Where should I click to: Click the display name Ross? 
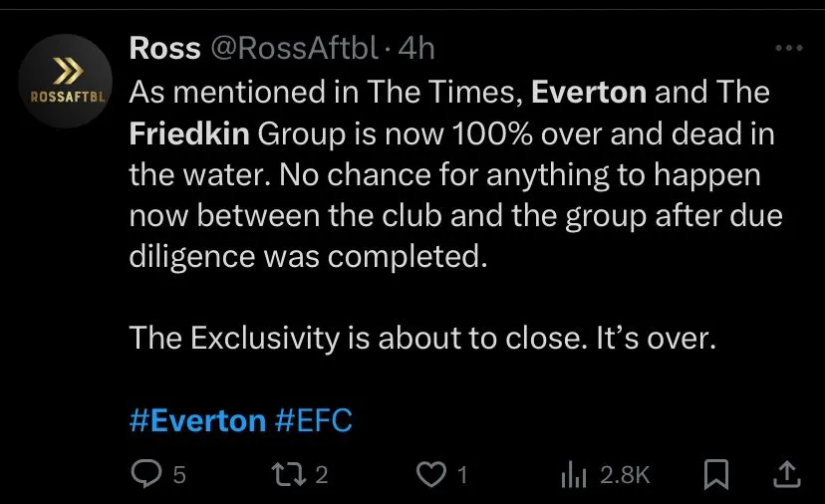[162, 47]
